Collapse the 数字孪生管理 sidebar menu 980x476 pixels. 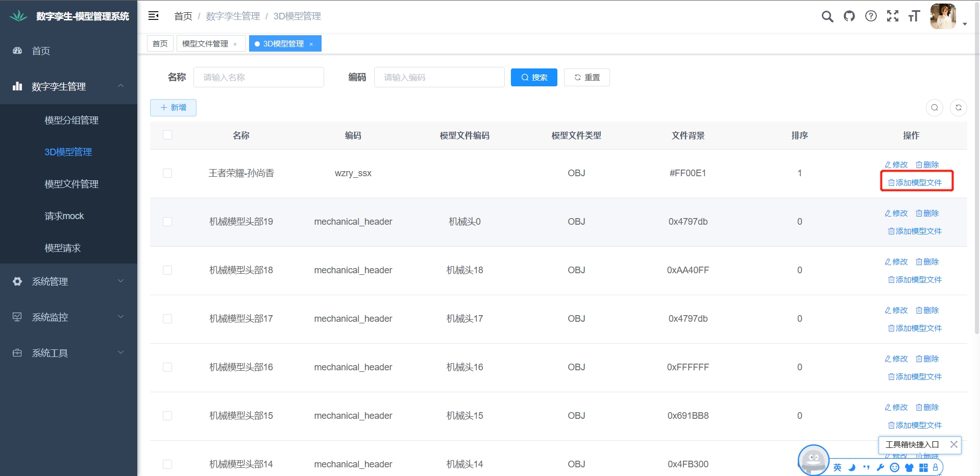tap(68, 86)
